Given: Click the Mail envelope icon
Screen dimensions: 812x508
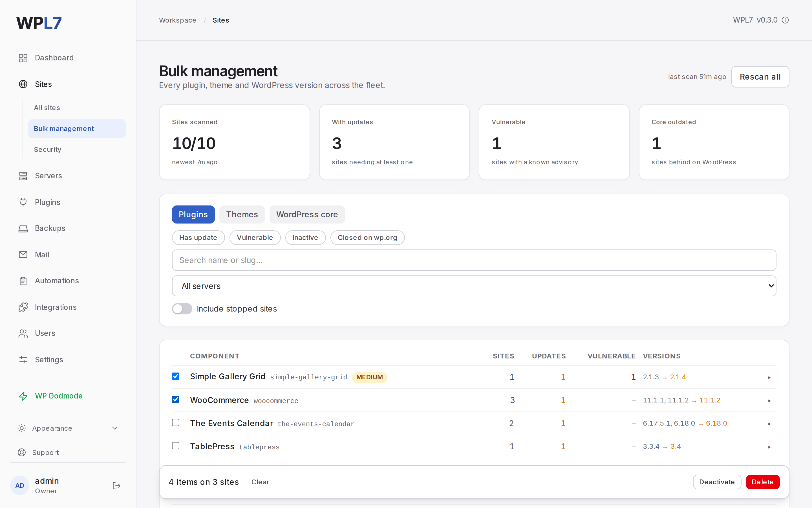Looking at the screenshot, I should (x=23, y=255).
